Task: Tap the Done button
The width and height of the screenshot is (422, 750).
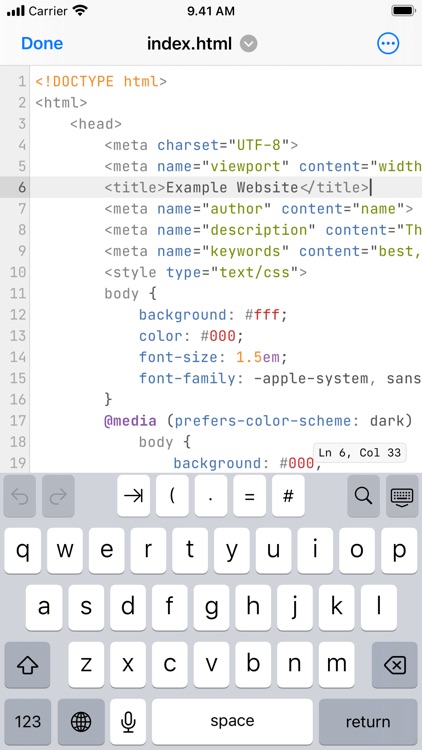Action: (42, 44)
